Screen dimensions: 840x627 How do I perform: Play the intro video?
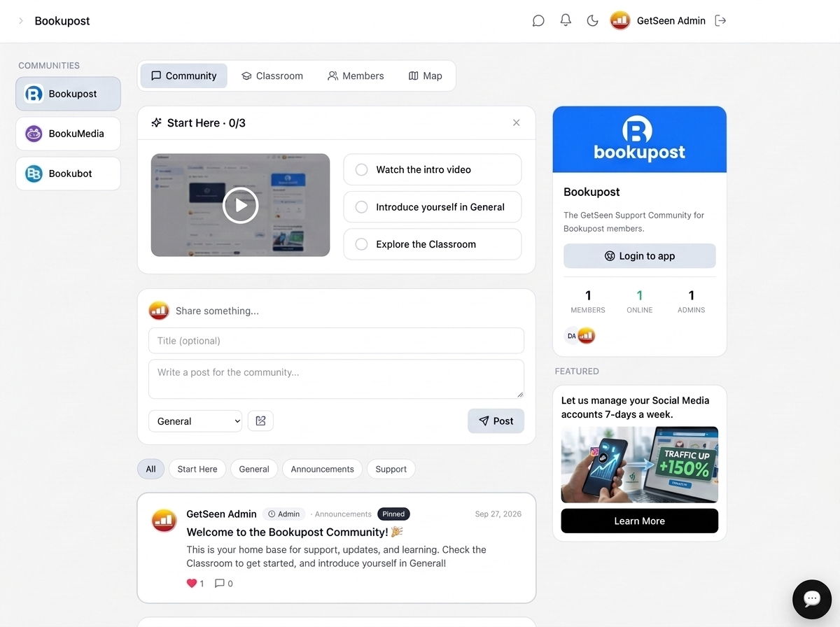point(240,205)
